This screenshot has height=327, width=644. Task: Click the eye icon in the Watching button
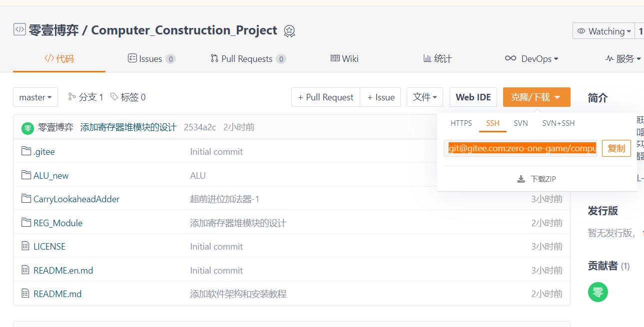click(581, 31)
